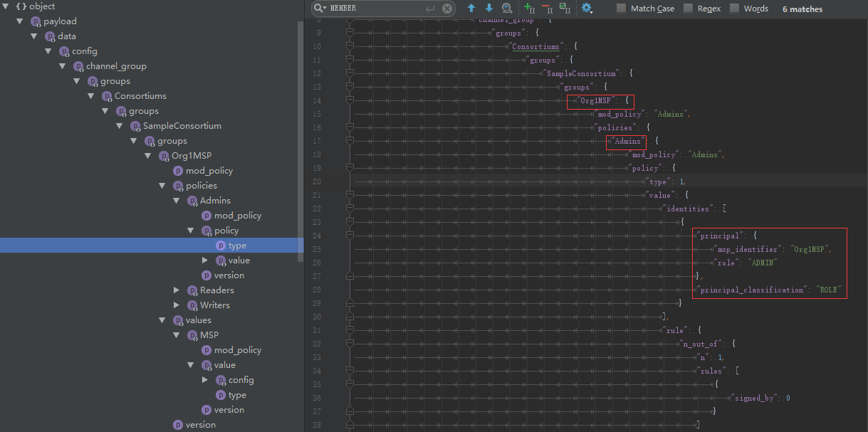The image size is (868, 432).
Task: Fold the principal block at line 24
Action: click(x=350, y=236)
